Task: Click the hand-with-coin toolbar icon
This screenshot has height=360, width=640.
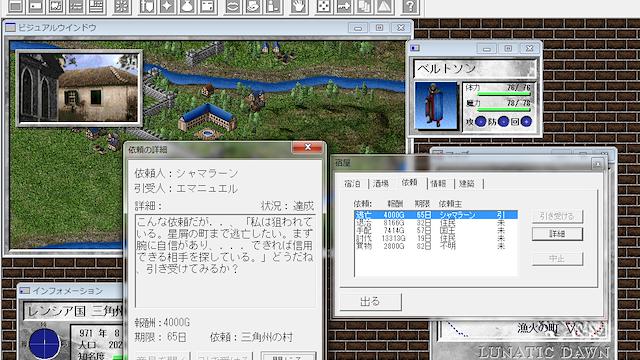Action: pyautogui.click(x=253, y=6)
